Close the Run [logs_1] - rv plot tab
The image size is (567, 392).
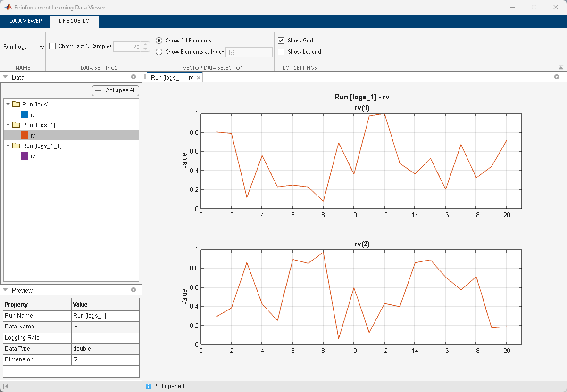[199, 78]
